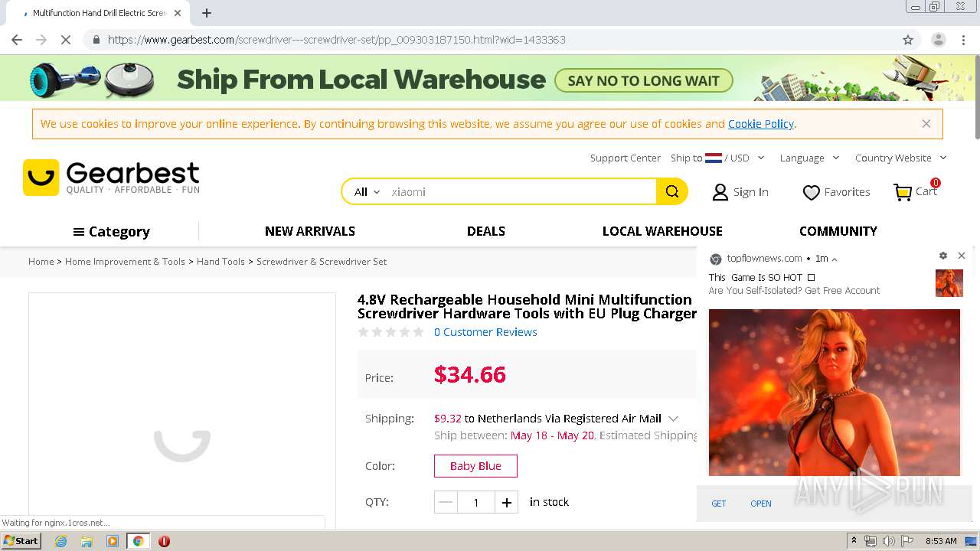Viewport: 980px width, 551px height.
Task: Open the All search category dropdown
Action: click(x=367, y=192)
